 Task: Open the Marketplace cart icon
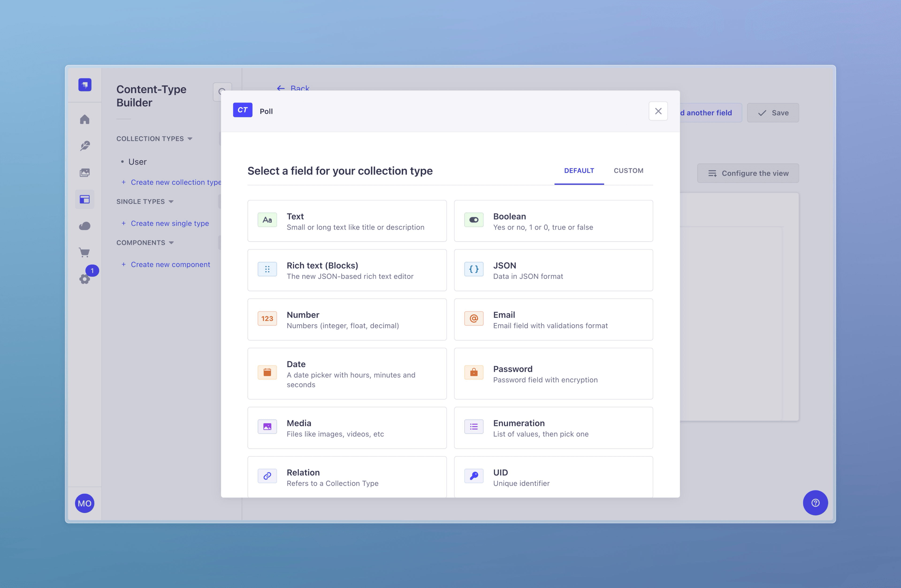tap(84, 252)
